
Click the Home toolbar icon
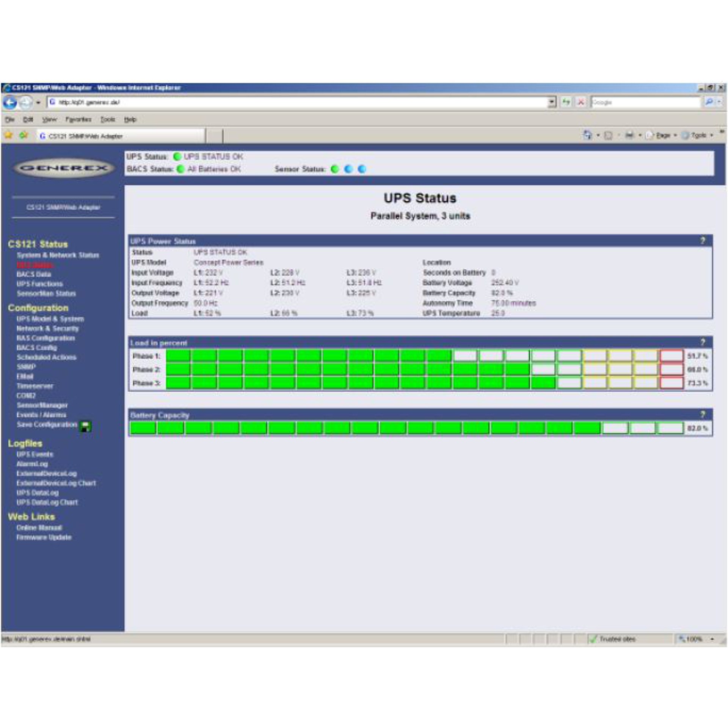click(x=588, y=135)
